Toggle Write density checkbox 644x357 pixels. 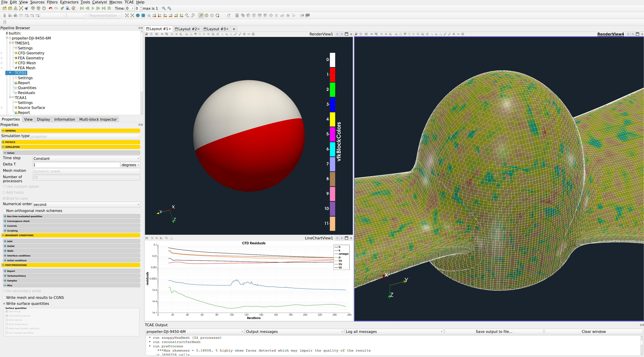coord(7,320)
